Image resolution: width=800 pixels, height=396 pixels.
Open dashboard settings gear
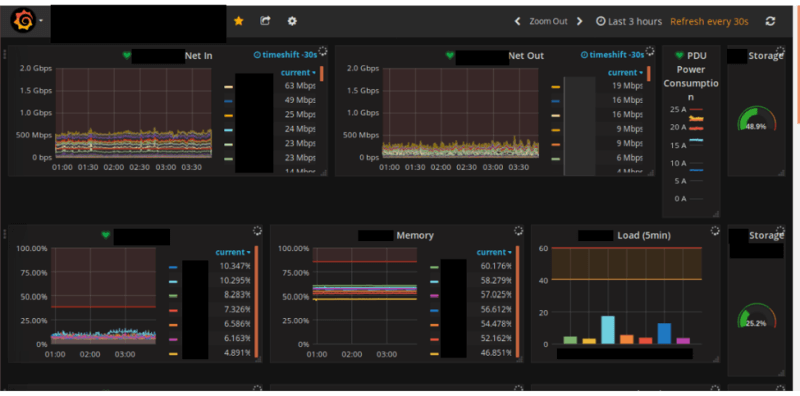click(x=292, y=21)
